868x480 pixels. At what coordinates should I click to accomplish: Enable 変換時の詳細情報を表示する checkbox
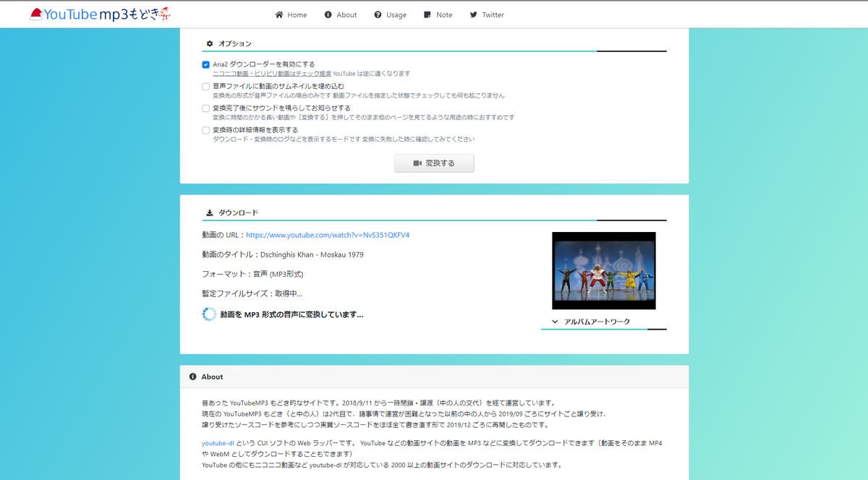coord(206,130)
